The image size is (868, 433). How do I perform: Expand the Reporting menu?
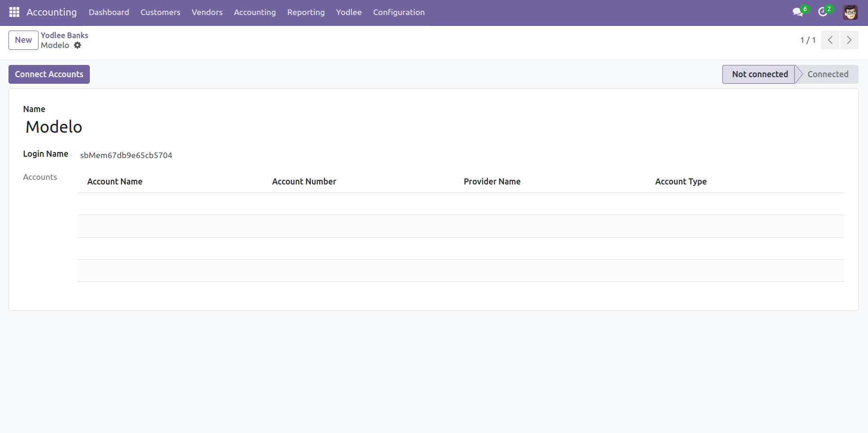click(306, 12)
